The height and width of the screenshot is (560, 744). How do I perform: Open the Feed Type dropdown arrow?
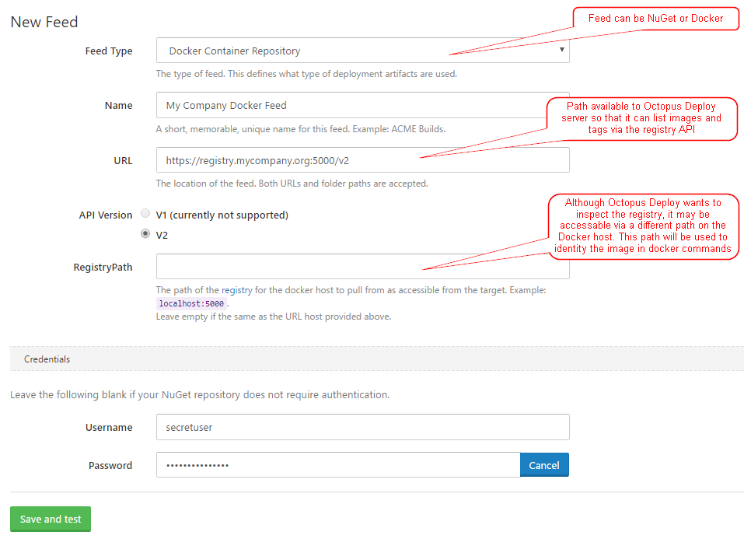pyautogui.click(x=561, y=51)
